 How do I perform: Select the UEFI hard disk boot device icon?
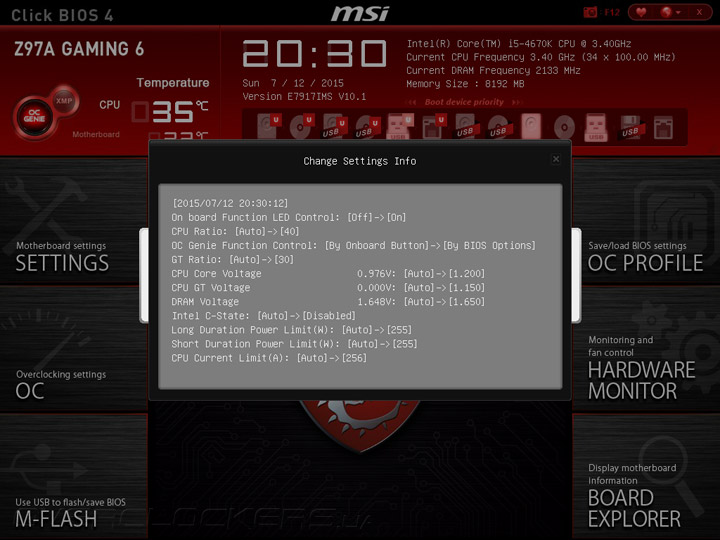click(x=268, y=126)
